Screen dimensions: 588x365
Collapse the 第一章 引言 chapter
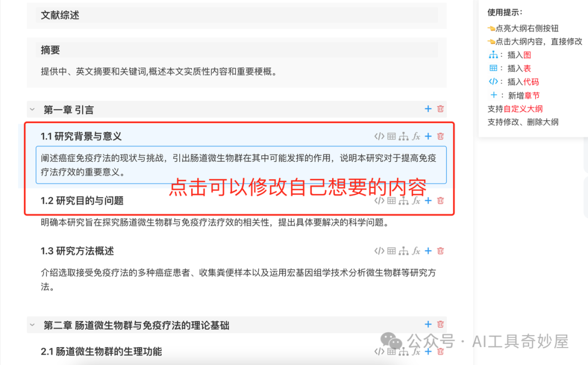32,109
